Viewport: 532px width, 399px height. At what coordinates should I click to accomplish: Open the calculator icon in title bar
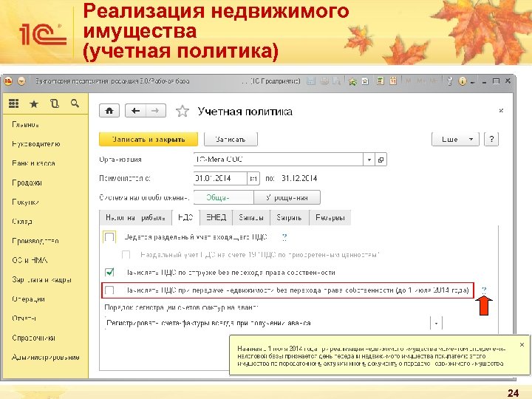coord(381,81)
